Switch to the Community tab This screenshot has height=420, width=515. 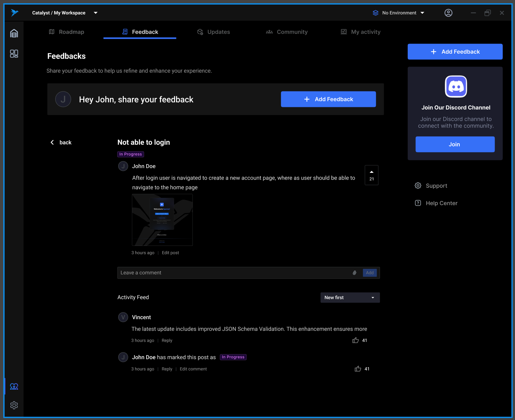pos(287,32)
